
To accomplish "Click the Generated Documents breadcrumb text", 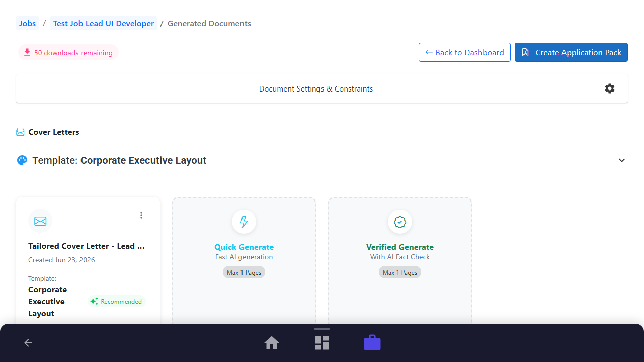I will tap(209, 23).
